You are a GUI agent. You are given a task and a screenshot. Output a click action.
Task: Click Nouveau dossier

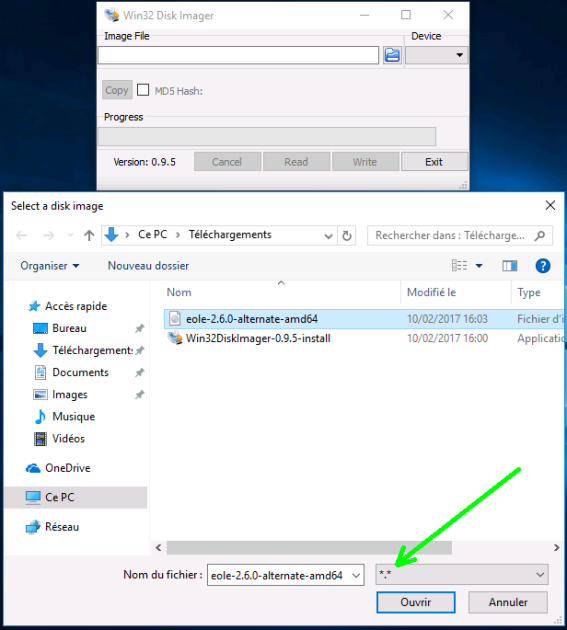[148, 266]
